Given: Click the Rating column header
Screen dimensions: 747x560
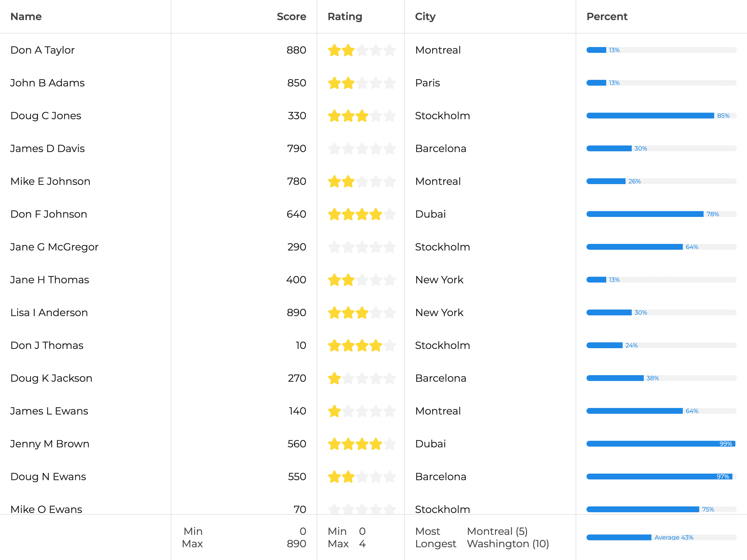Looking at the screenshot, I should 345,16.
